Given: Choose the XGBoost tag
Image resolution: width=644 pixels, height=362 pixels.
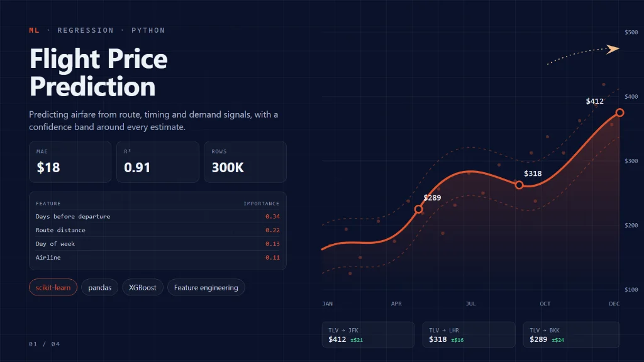Looking at the screenshot, I should coord(143,287).
